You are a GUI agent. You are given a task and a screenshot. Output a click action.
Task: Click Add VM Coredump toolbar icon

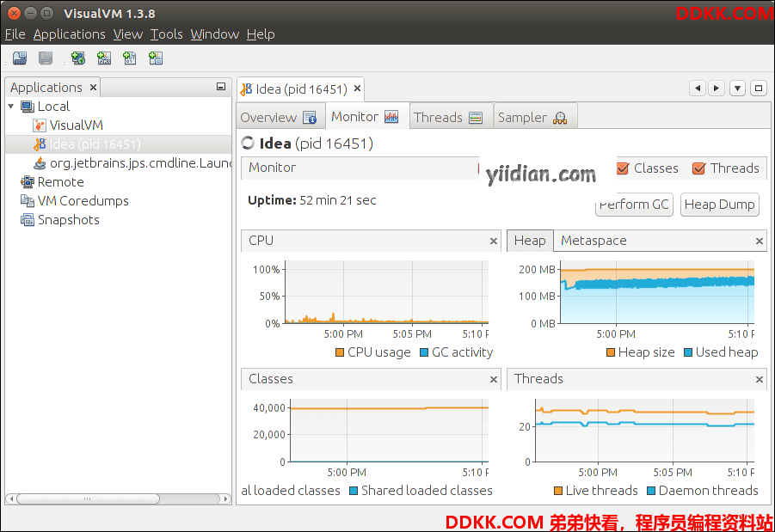130,58
